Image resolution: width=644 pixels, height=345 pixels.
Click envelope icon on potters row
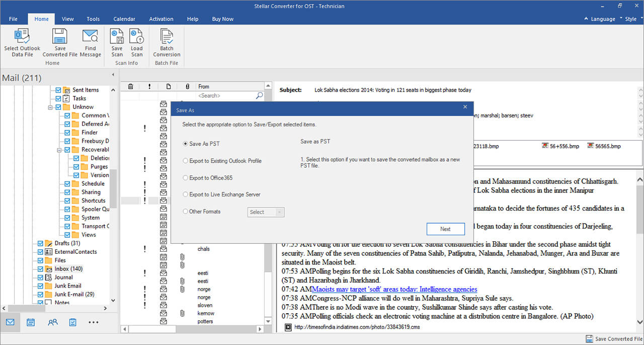(164, 321)
